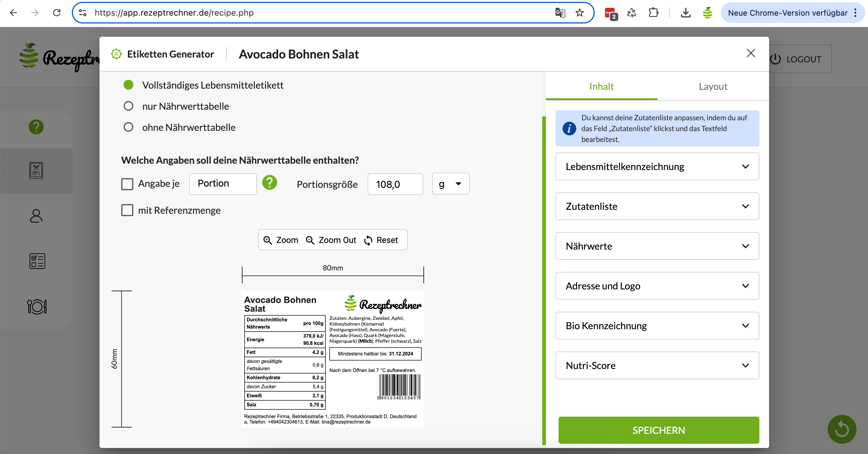Open the unit dropdown showing g
Image resolution: width=868 pixels, height=454 pixels.
pos(451,184)
